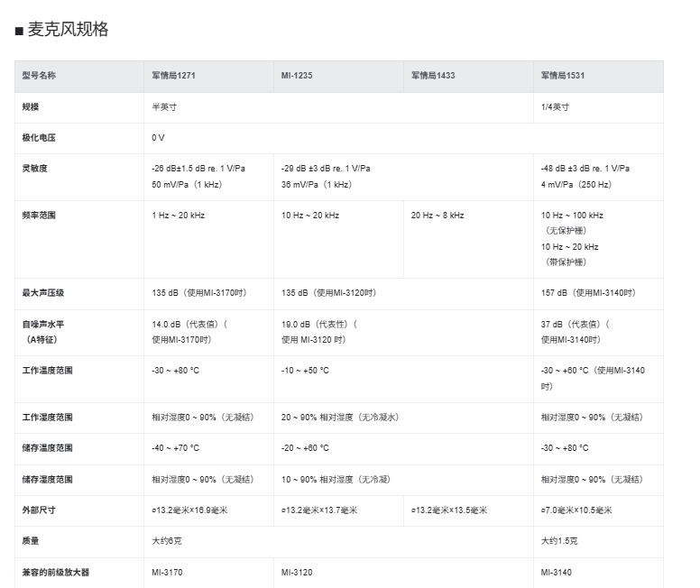The height and width of the screenshot is (588, 700).
Task: Select the 外部尺寸 row label
Action: click(x=39, y=510)
